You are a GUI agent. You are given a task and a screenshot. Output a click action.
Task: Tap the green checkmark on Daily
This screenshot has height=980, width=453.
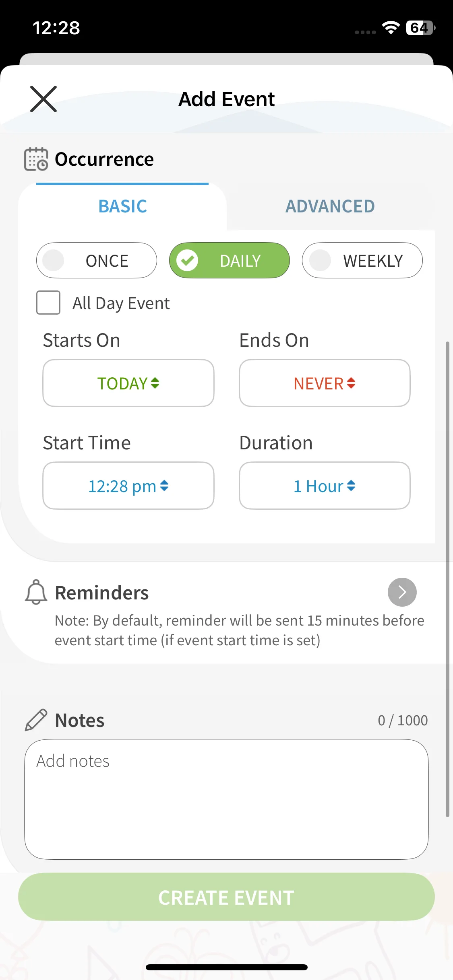(188, 261)
